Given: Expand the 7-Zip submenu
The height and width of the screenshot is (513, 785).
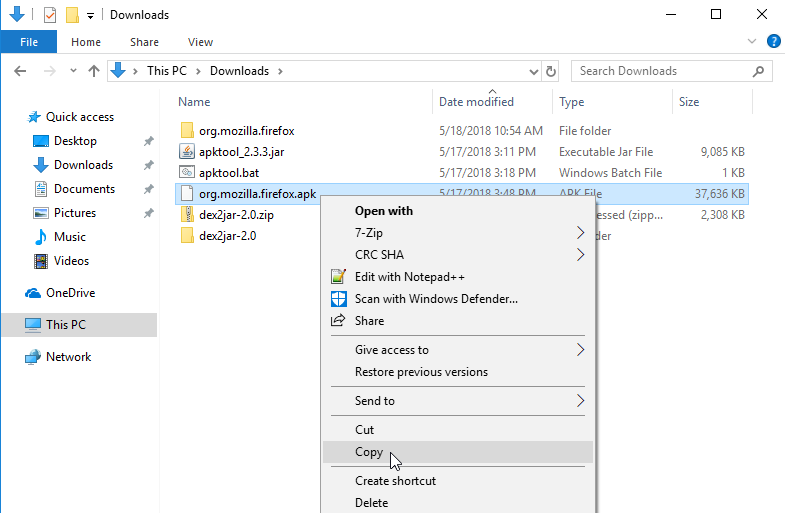Looking at the screenshot, I should (580, 233).
